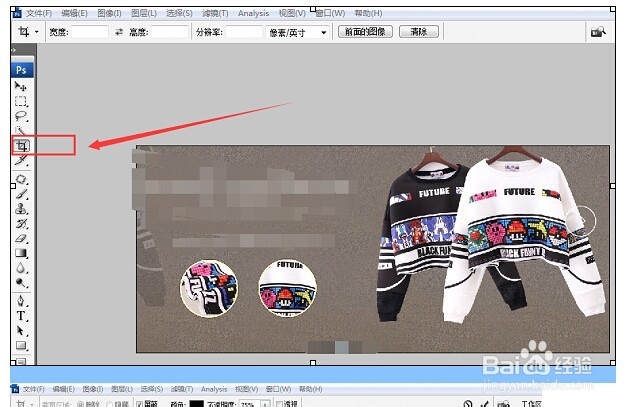
Task: Select the 隐藏 radio button
Action: 110,404
